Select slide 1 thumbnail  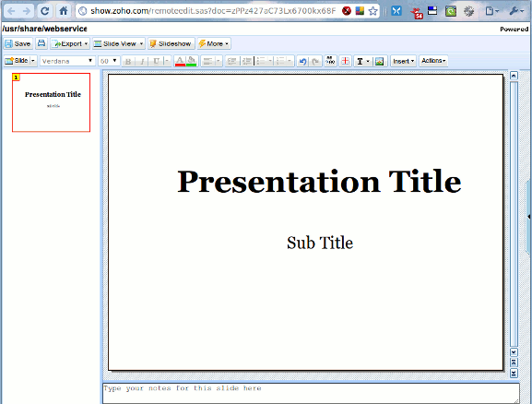[x=52, y=102]
